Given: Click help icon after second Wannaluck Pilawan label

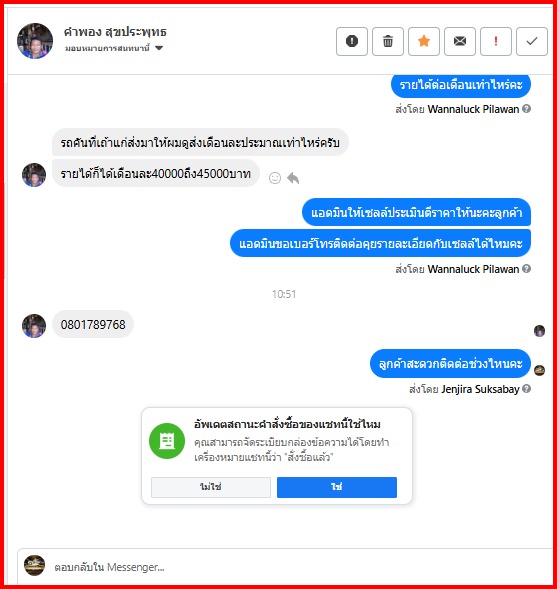Looking at the screenshot, I should pos(527,269).
